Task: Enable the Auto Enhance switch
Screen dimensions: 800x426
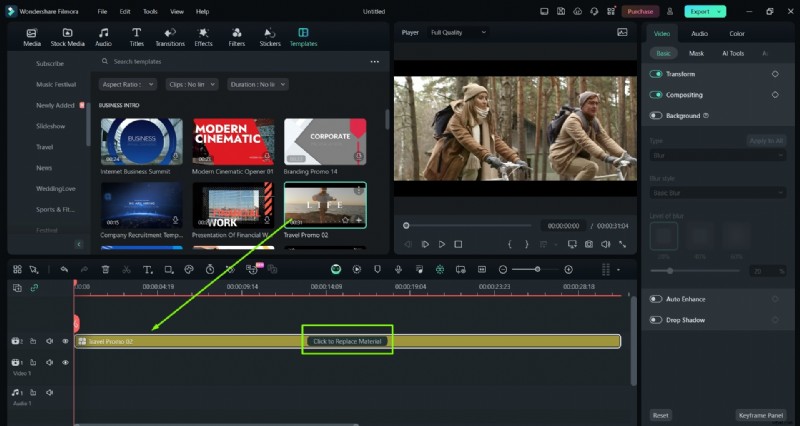Action: (x=656, y=299)
